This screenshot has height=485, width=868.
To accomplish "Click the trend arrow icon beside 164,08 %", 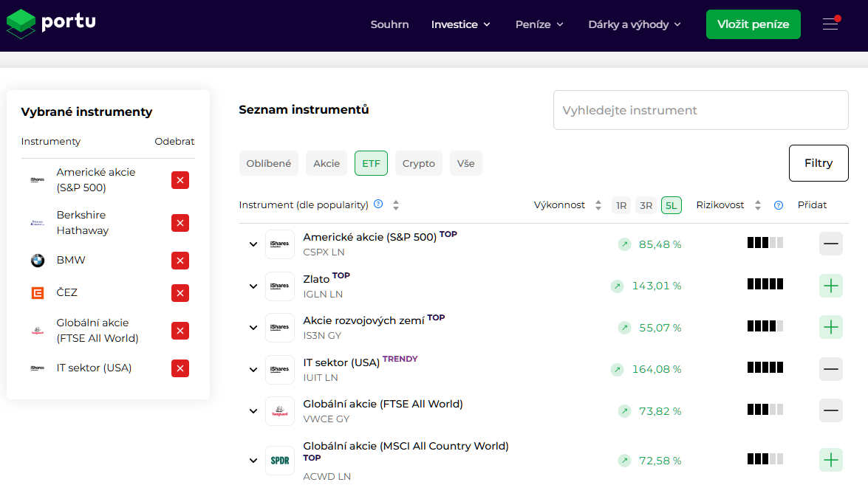I will click(x=617, y=369).
